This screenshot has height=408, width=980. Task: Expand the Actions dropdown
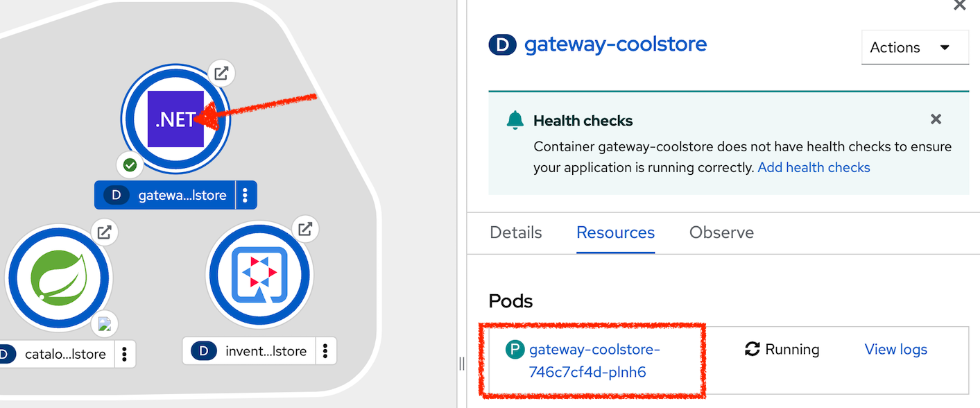pos(915,48)
